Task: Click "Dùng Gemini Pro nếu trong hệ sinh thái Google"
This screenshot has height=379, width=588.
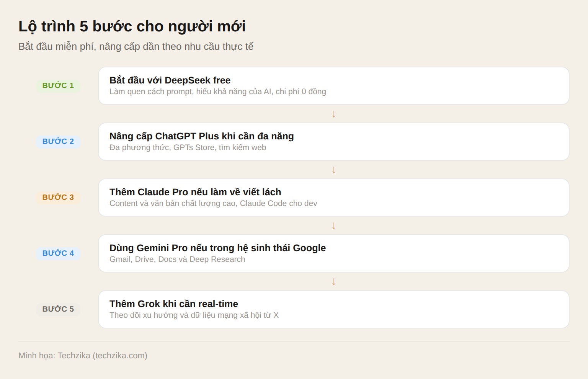Action: coord(217,248)
